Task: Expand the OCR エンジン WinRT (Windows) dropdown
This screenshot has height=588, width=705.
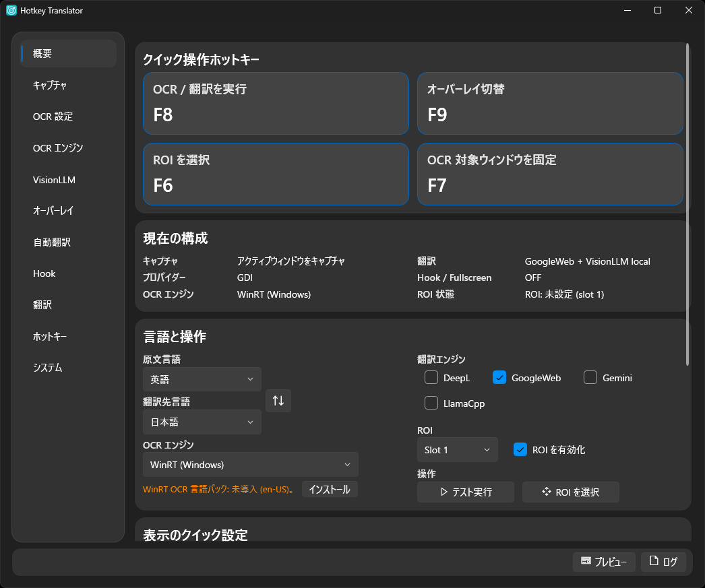Action: [x=251, y=465]
